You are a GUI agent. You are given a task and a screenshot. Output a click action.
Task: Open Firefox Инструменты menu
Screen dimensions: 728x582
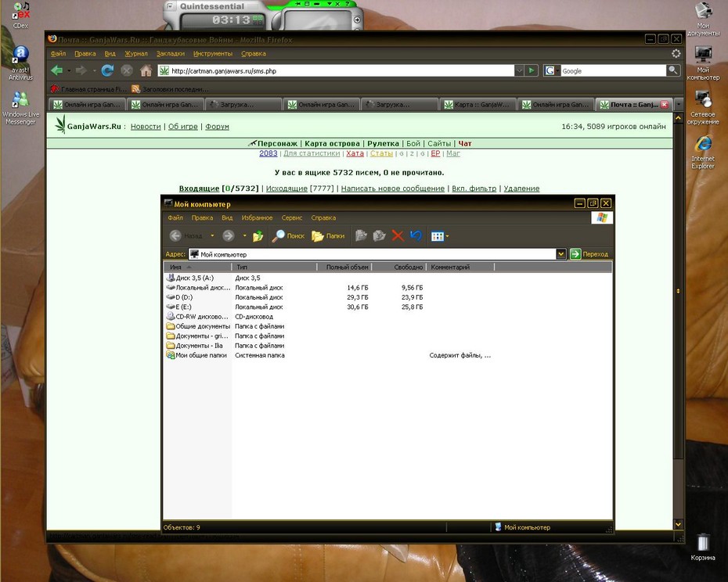(x=213, y=53)
